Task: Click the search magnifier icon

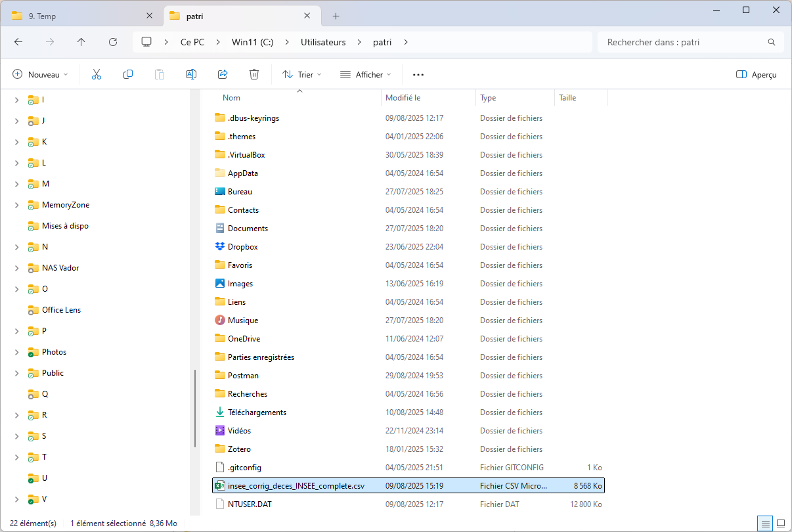Action: (x=772, y=42)
